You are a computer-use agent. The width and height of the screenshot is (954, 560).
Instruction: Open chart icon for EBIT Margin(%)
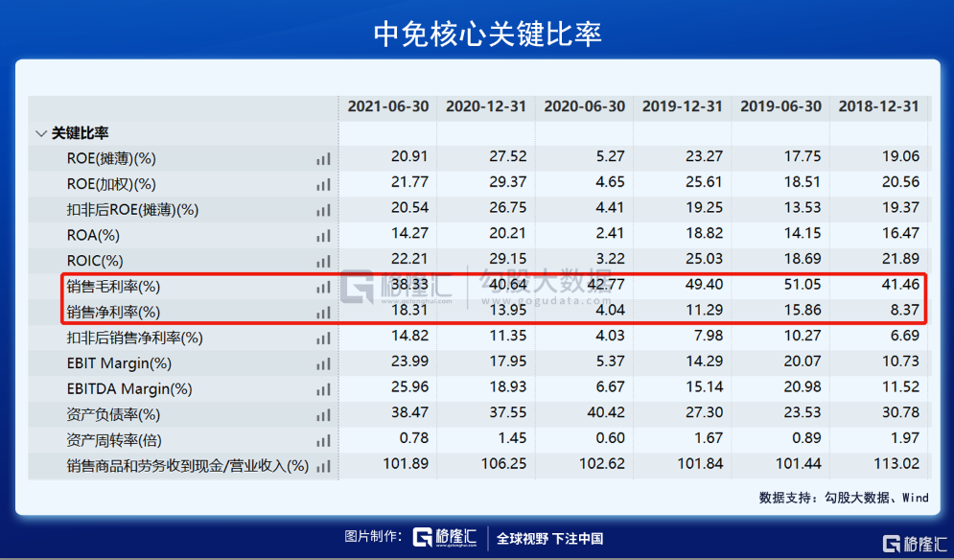pyautogui.click(x=323, y=364)
